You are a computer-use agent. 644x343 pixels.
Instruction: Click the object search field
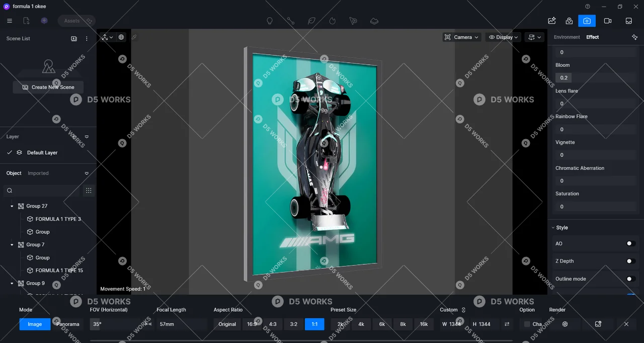point(41,190)
